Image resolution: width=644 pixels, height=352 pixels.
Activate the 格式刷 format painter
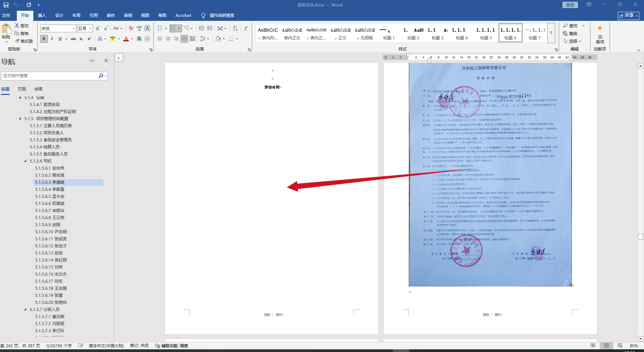click(x=24, y=41)
